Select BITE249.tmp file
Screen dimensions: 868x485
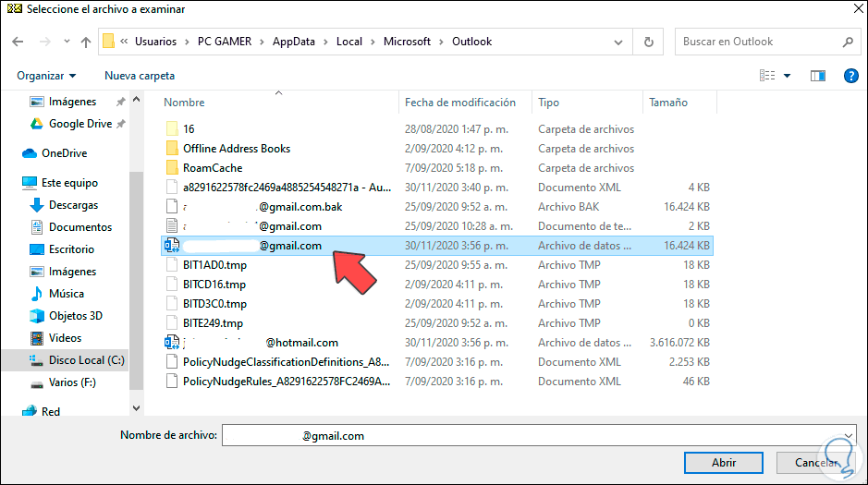(213, 323)
